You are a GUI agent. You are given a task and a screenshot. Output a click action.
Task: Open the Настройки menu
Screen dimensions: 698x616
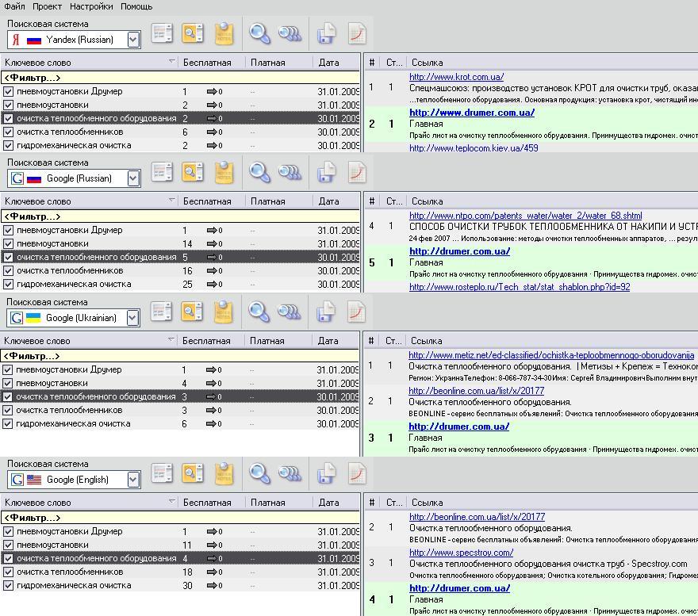point(91,6)
